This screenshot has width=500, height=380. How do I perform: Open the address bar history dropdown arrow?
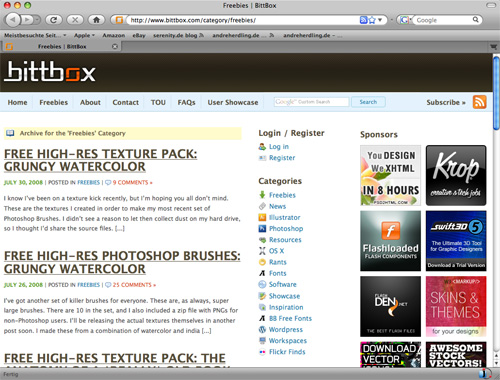(x=380, y=20)
